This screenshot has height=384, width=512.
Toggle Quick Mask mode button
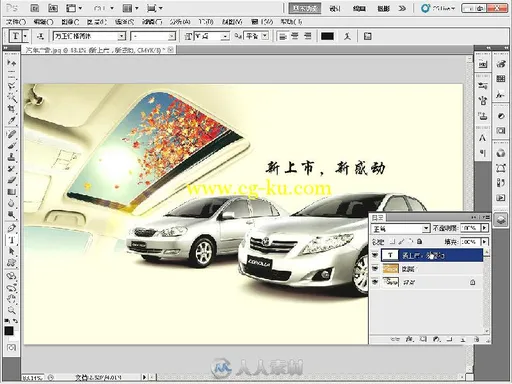tap(11, 348)
